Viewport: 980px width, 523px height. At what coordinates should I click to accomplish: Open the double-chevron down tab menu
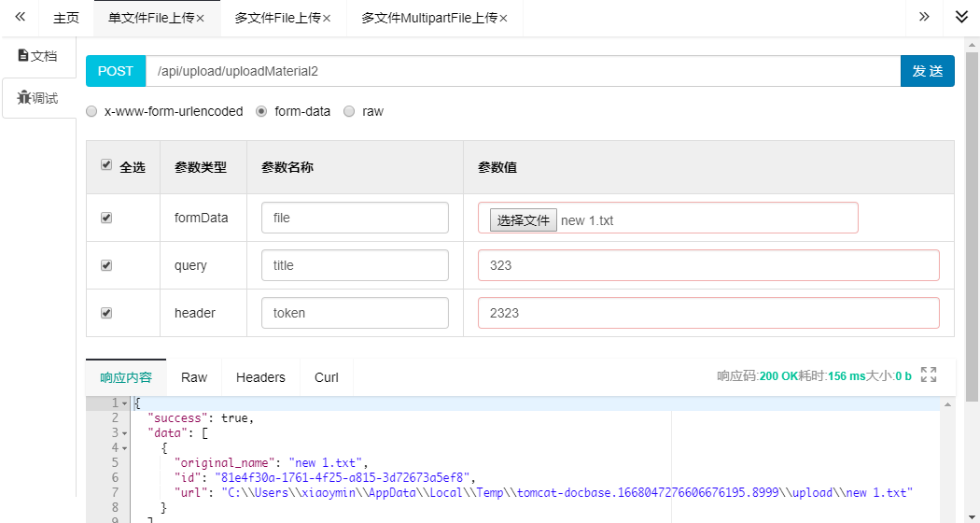(961, 18)
